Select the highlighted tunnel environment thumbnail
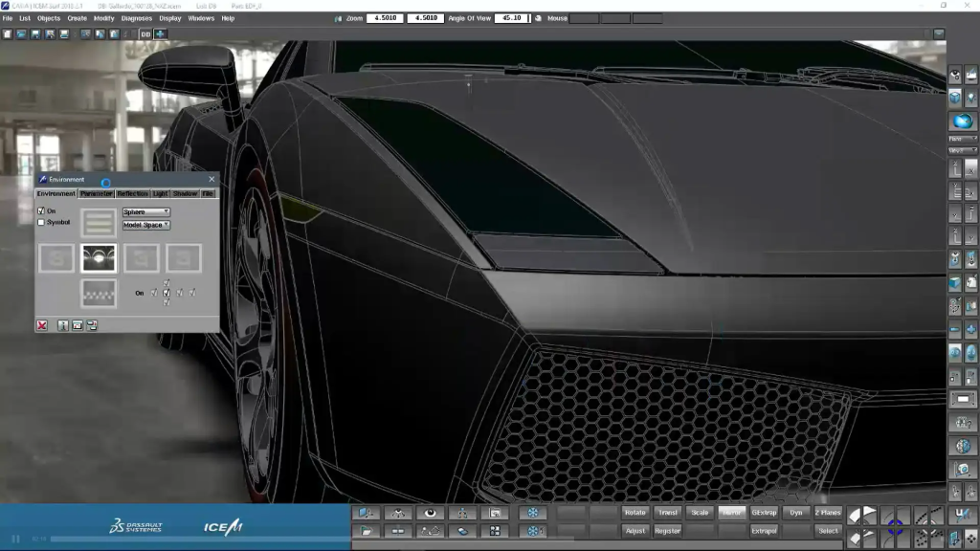The height and width of the screenshot is (551, 980). coord(99,257)
